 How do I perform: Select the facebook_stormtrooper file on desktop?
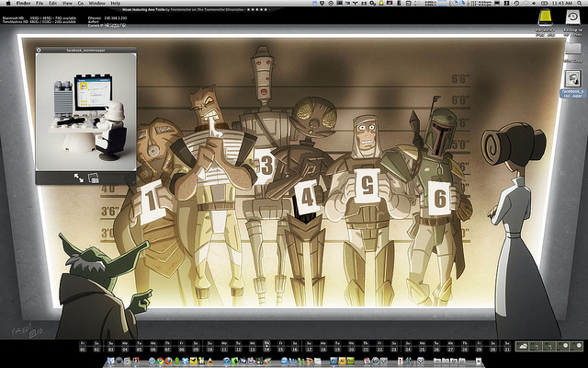coord(572,79)
